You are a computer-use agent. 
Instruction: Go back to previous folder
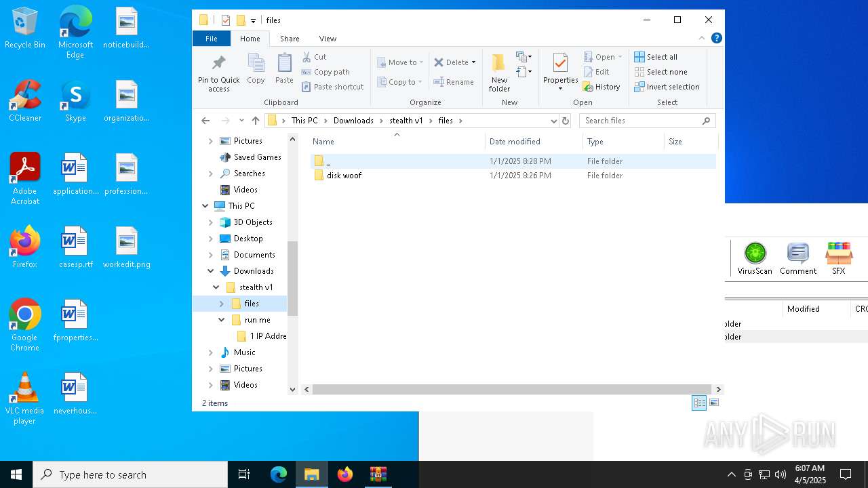[205, 121]
